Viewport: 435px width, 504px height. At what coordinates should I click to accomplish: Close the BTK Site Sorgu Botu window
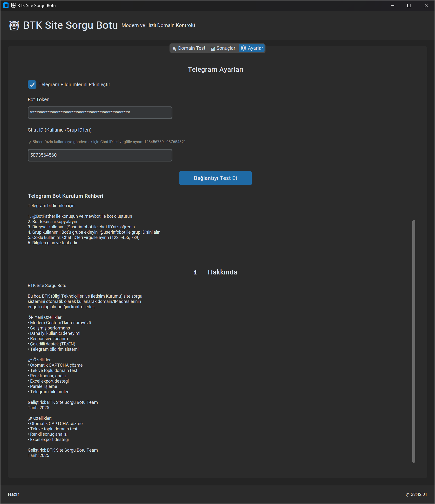pyautogui.click(x=426, y=5)
